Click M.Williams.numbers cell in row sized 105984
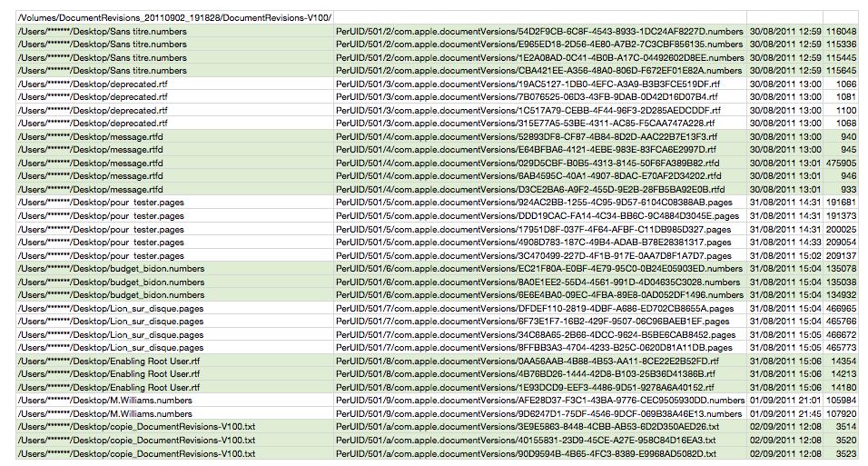Image resolution: width=868 pixels, height=466 pixels. (174, 401)
